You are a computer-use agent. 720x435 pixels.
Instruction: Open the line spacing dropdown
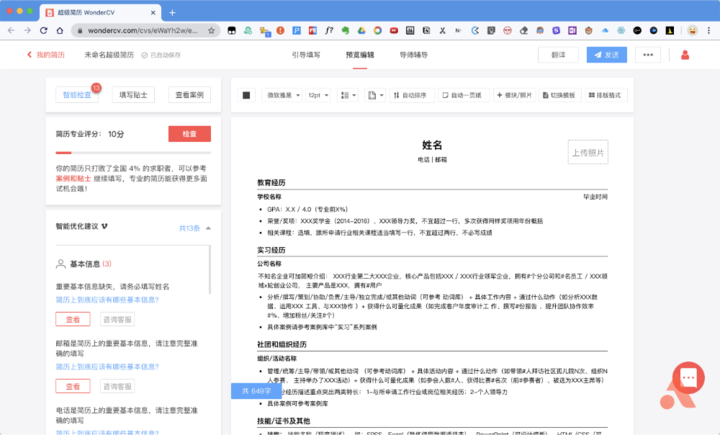(x=348, y=95)
